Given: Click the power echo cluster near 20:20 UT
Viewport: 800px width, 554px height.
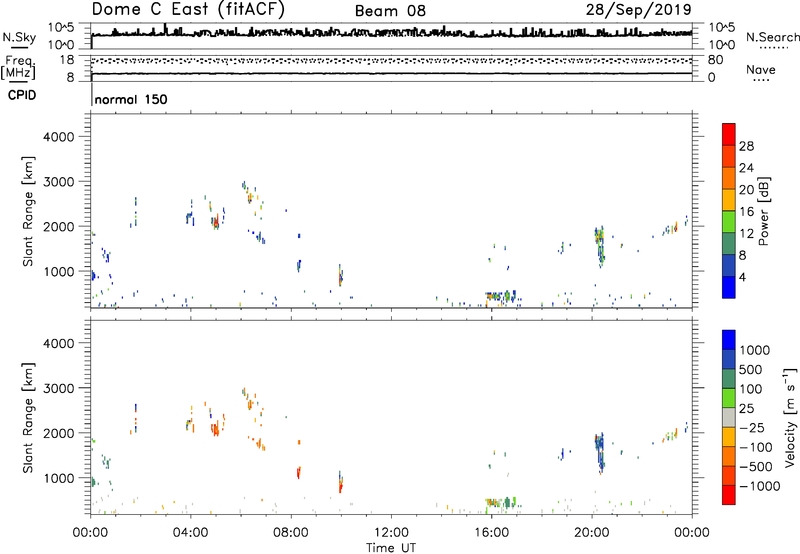Looking at the screenshot, I should point(600,246).
